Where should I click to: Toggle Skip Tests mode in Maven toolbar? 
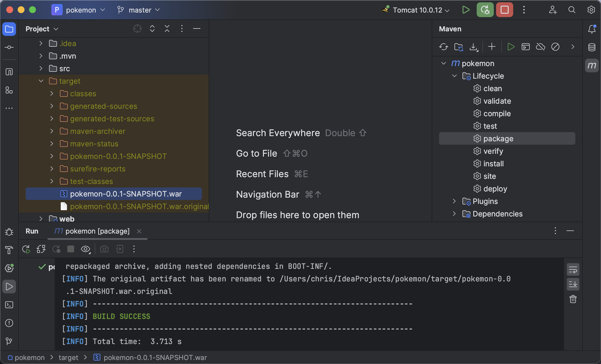click(555, 47)
